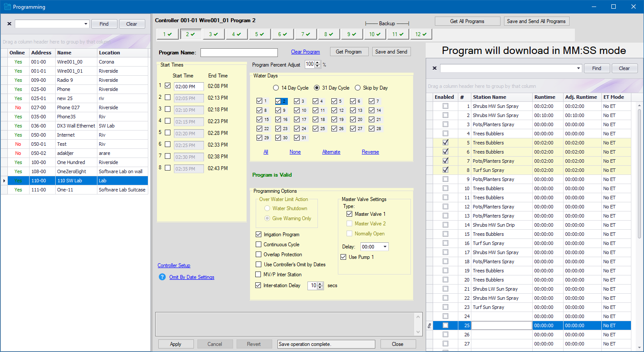Open backup program tab 10
The image size is (644, 352).
[x=375, y=34]
